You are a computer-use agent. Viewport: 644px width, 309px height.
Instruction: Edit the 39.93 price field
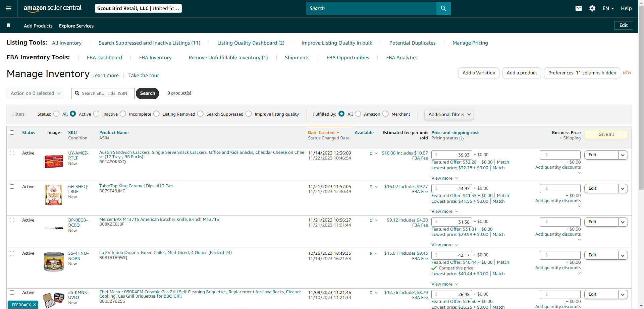click(452, 155)
